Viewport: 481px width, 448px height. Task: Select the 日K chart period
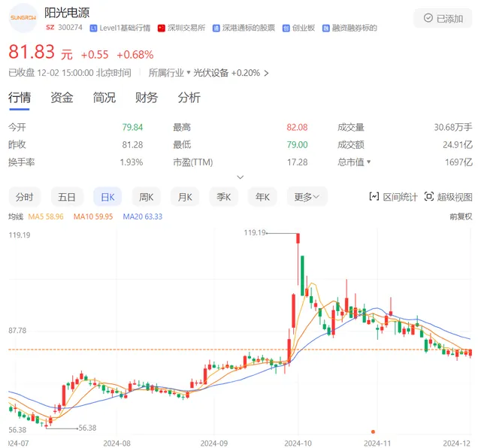tap(107, 197)
